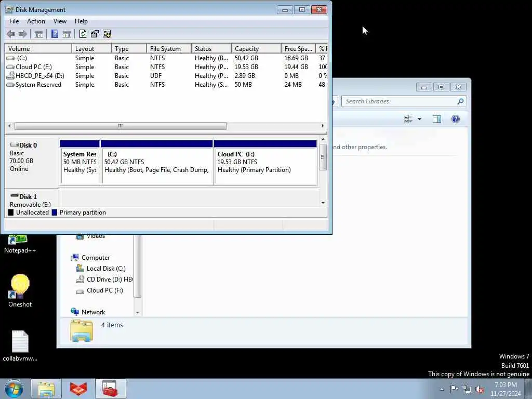Click the Properties toolbar icon
This screenshot has width=532, height=399.
tap(95, 34)
